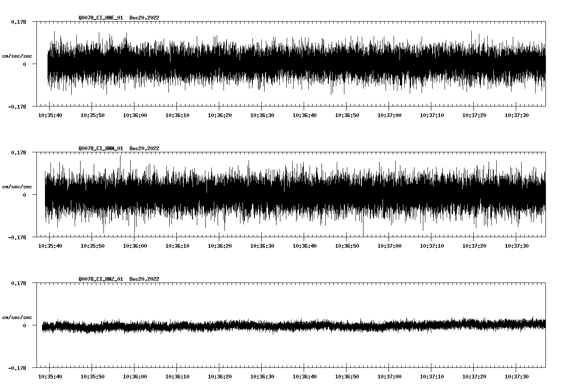
Task: Click 10:37:30 time label under HNN plot
Action: (517, 246)
